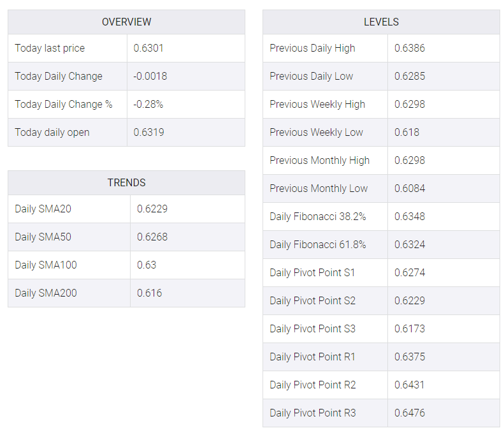The width and height of the screenshot is (504, 435).
Task: Select the Daily SMA20 row label
Action: (43, 209)
